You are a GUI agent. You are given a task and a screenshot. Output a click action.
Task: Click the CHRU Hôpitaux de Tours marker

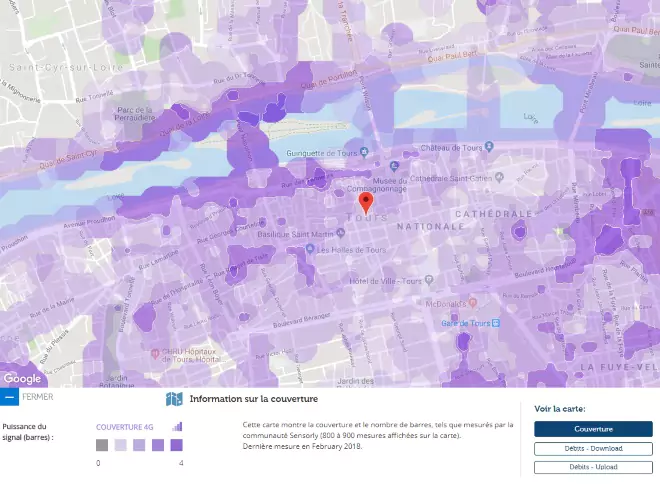155,352
